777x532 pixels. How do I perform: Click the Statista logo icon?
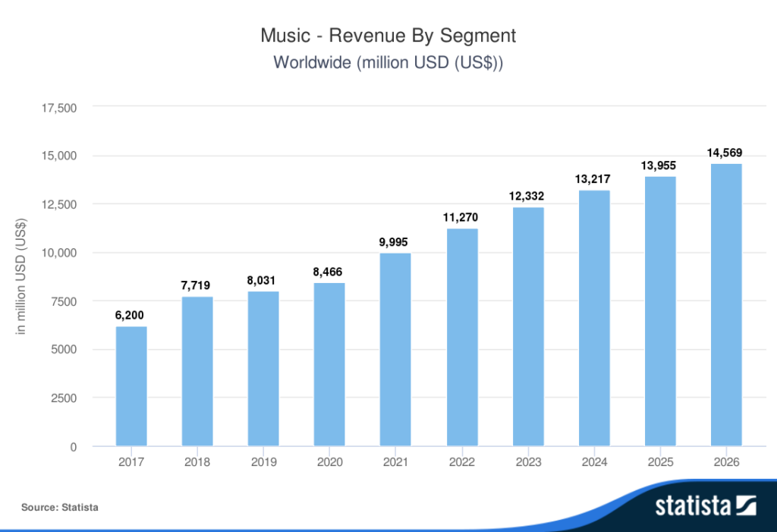pyautogui.click(x=746, y=505)
